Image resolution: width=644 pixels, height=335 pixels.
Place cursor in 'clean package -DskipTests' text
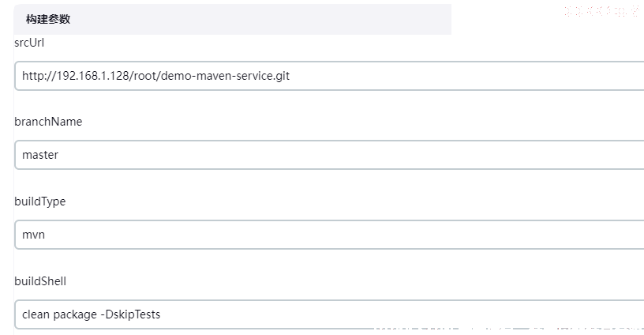[92, 314]
